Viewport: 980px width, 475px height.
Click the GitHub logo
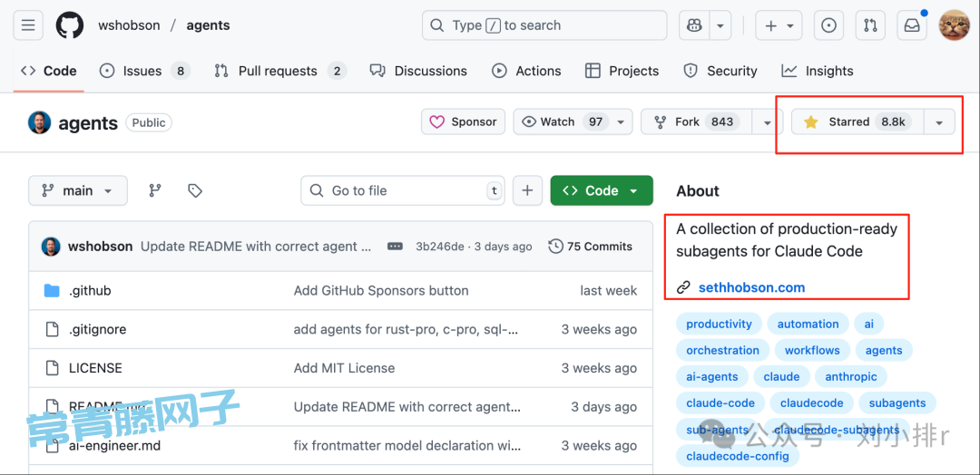pyautogui.click(x=69, y=25)
